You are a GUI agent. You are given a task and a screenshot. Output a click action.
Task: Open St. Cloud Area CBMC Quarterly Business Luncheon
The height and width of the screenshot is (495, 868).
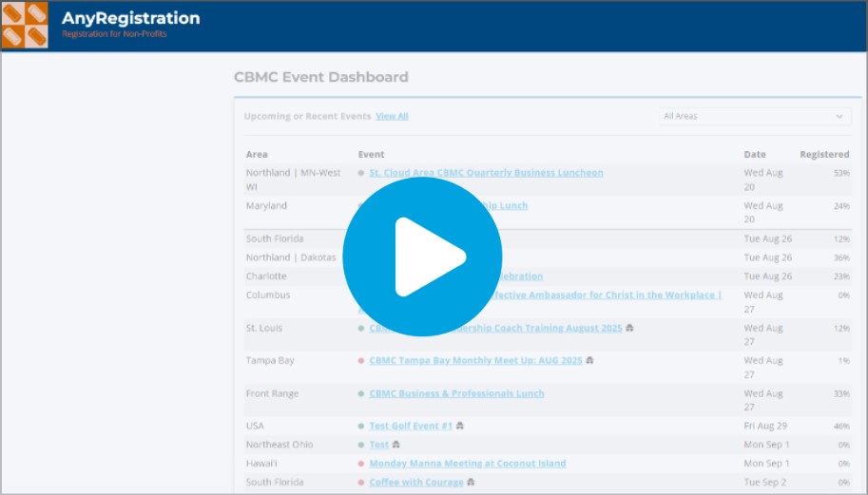[x=486, y=173]
